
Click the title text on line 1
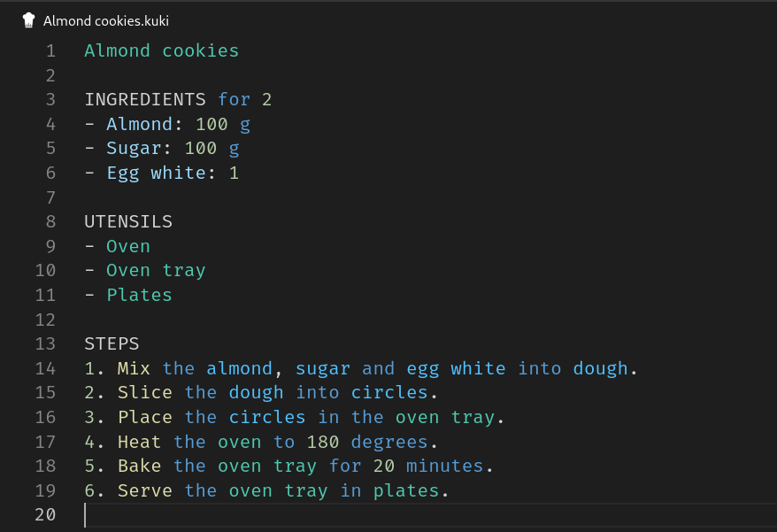click(x=161, y=50)
